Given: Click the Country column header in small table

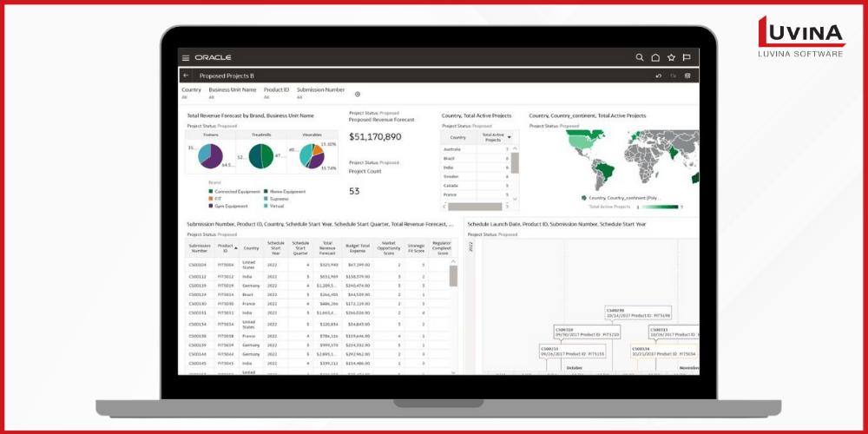Looking at the screenshot, I should [x=457, y=137].
